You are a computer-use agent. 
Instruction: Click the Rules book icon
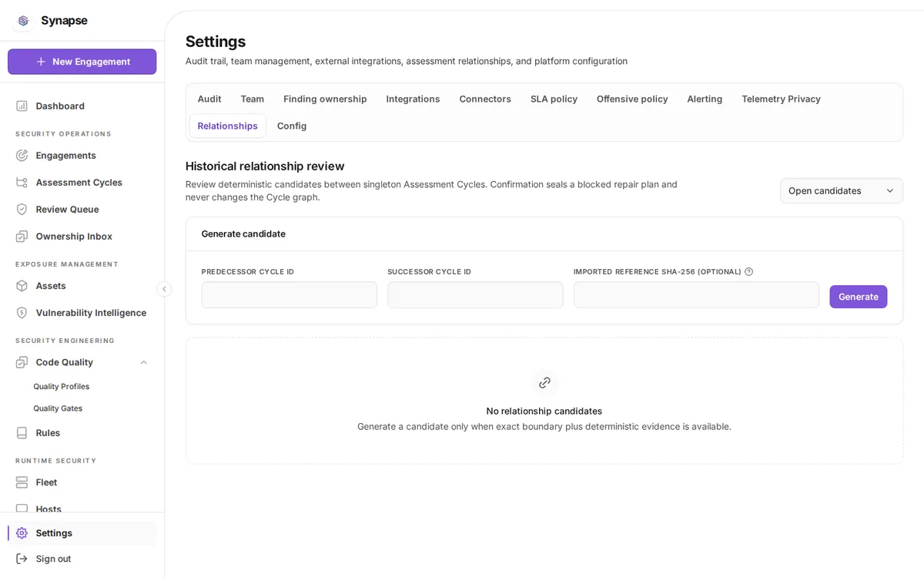pyautogui.click(x=22, y=432)
